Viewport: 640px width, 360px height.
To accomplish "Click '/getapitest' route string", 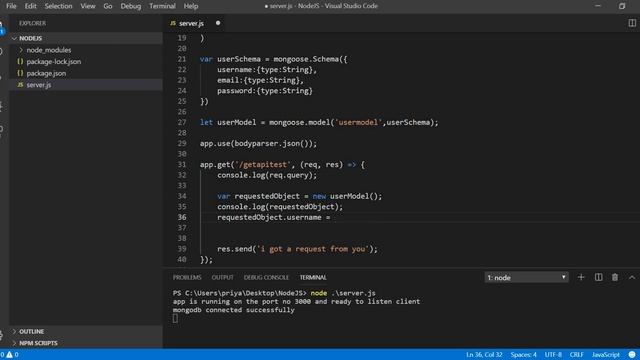I will (263, 164).
